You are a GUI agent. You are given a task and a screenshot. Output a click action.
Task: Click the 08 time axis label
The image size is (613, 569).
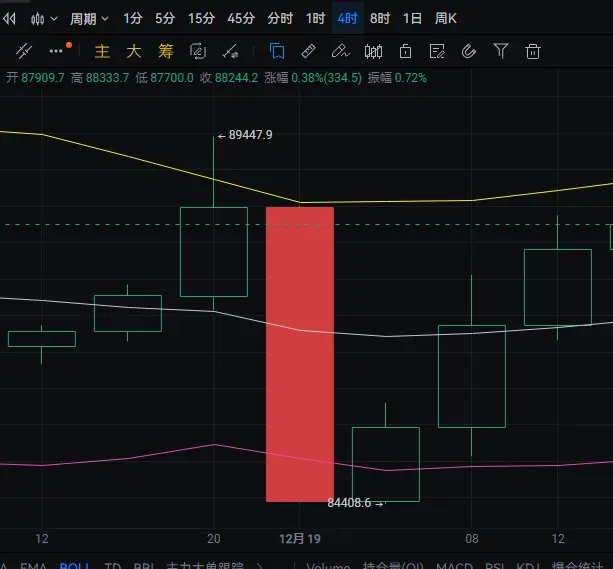472,539
